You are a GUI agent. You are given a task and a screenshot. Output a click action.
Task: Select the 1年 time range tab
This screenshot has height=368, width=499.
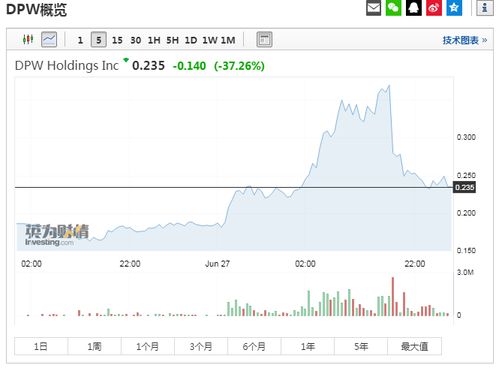(x=308, y=346)
